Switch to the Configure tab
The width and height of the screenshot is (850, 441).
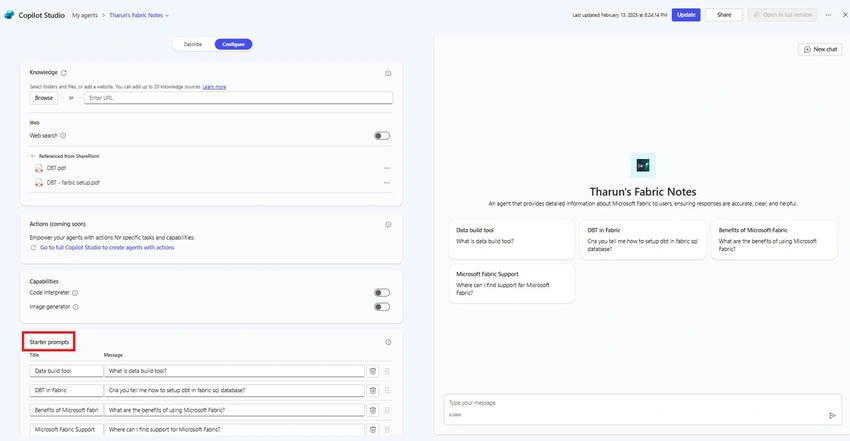click(234, 44)
